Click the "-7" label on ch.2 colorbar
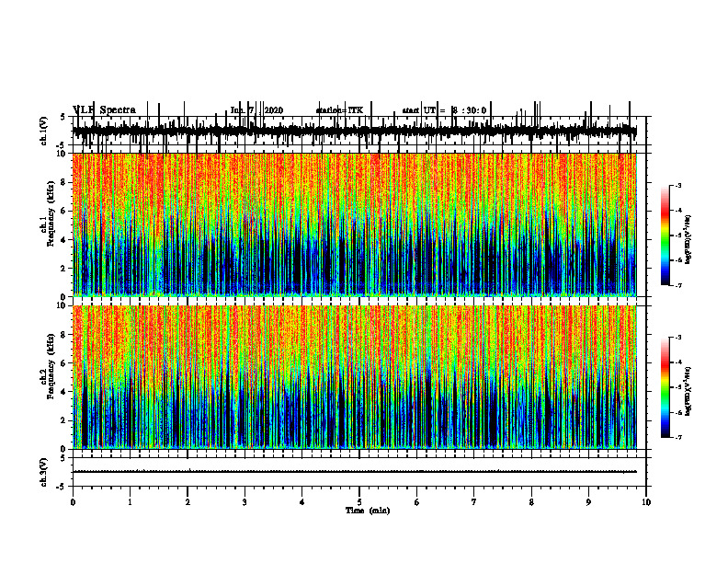728x563 pixels. coord(678,438)
